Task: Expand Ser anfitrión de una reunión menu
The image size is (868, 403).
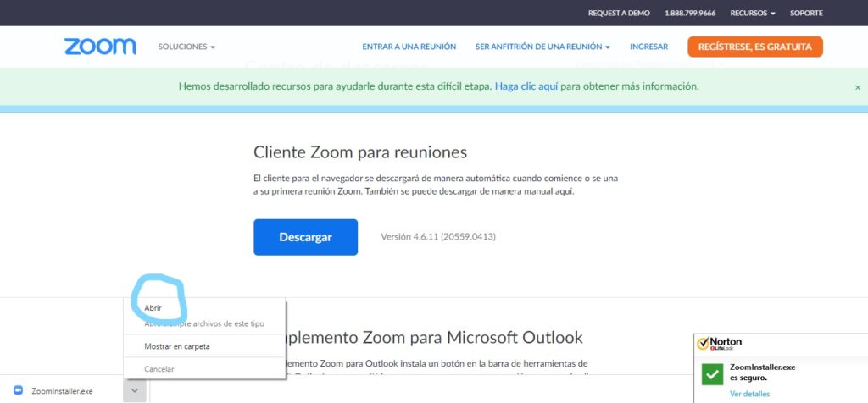Action: coord(542,47)
